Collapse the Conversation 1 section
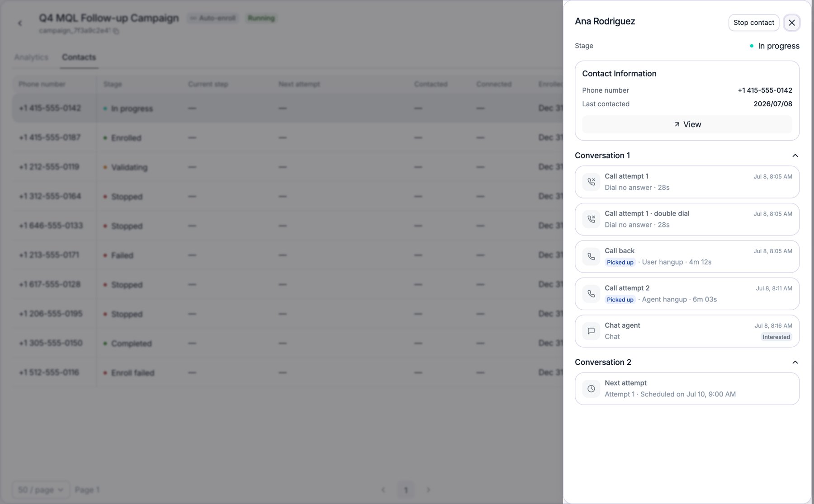The width and height of the screenshot is (814, 504). [795, 155]
